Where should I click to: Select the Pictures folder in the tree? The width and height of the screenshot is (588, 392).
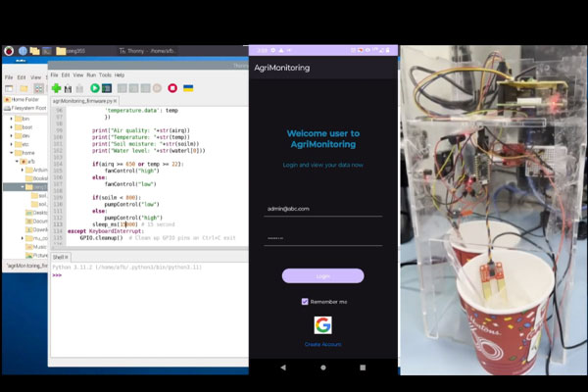click(x=37, y=256)
